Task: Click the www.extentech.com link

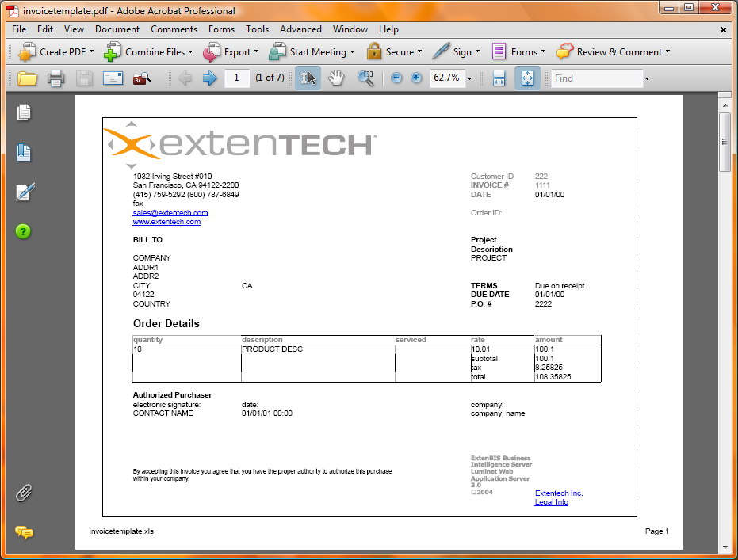Action: (x=166, y=222)
